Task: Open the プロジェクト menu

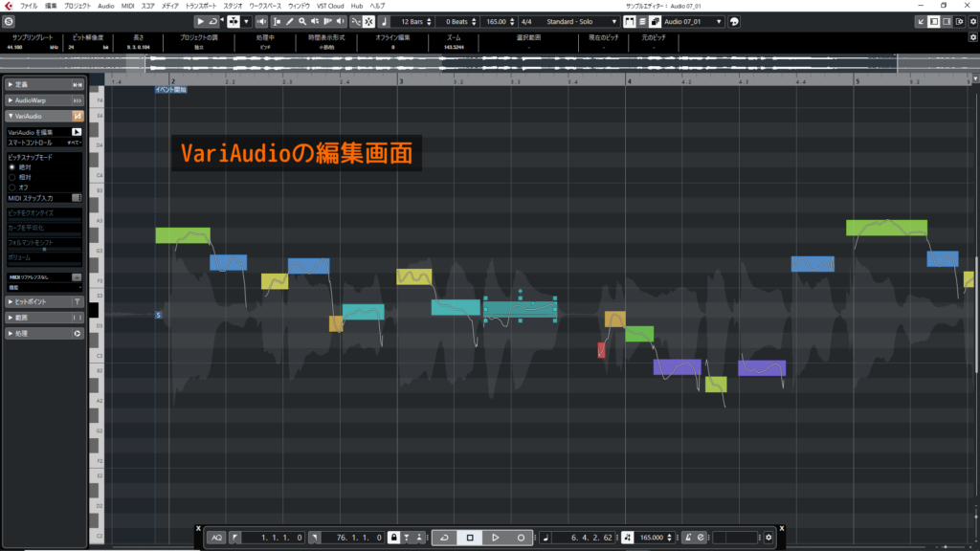Action: 78,6
